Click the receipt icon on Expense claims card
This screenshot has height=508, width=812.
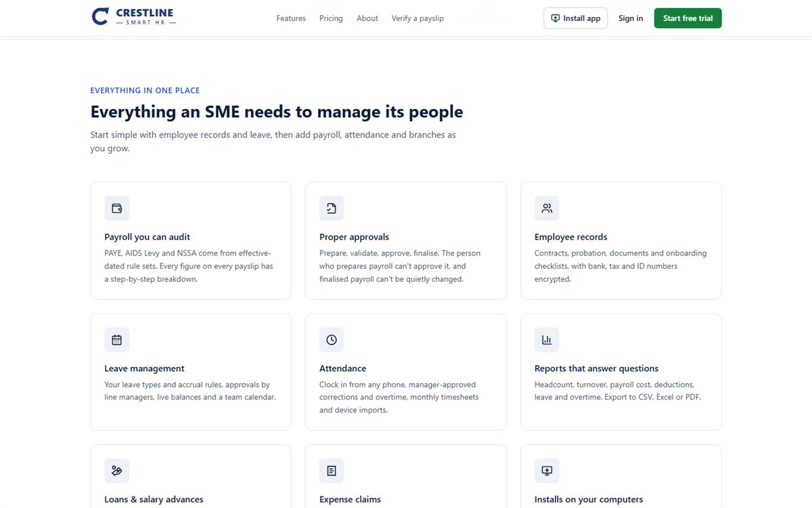(x=332, y=471)
